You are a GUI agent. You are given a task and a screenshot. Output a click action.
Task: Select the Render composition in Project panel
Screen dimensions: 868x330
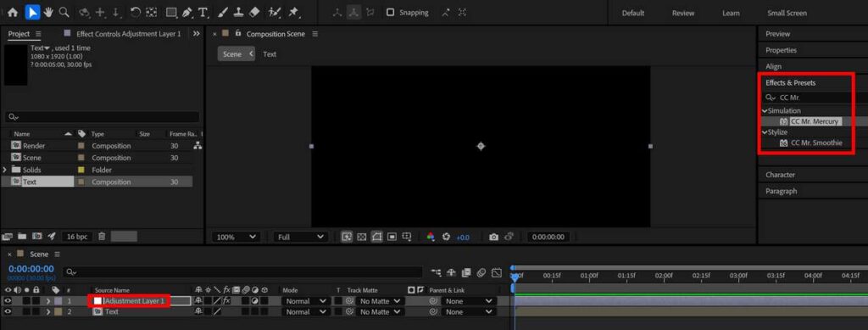click(34, 146)
